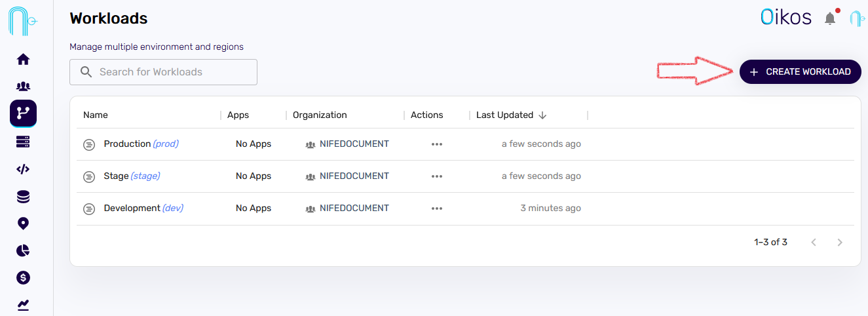The width and height of the screenshot is (868, 316).
Task: Open the Development (dev) workload
Action: [x=143, y=208]
